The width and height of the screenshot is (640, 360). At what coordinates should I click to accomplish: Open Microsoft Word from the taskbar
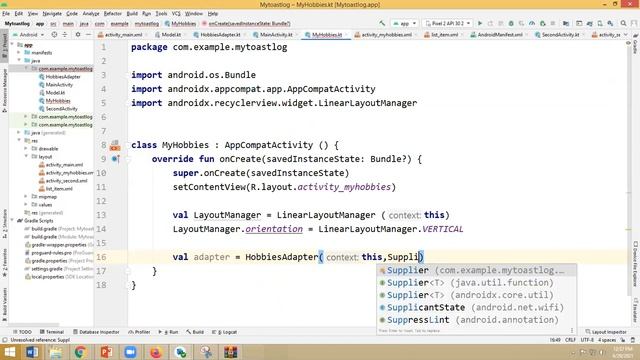pyautogui.click(x=32, y=352)
